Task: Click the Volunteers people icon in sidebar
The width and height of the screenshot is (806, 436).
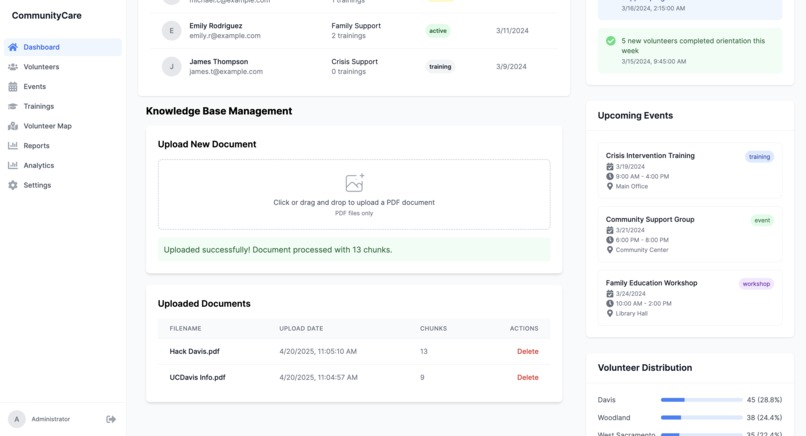Action: 13,67
